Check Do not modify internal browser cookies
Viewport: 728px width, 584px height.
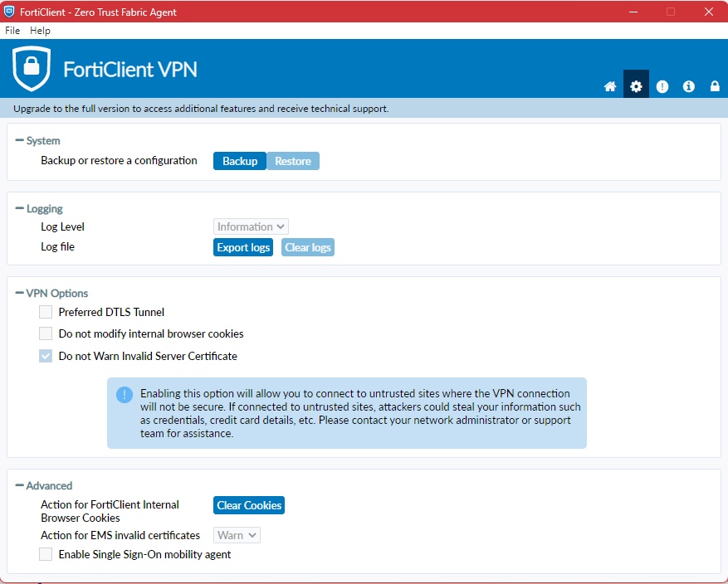tap(46, 333)
